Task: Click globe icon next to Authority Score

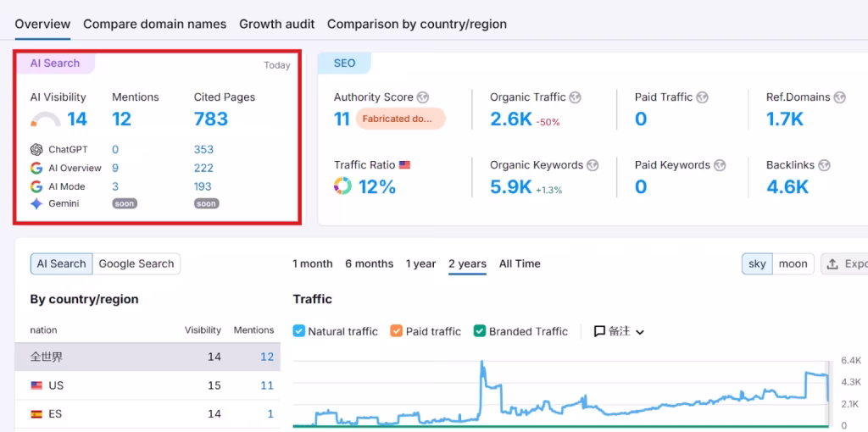Action: 423,97
